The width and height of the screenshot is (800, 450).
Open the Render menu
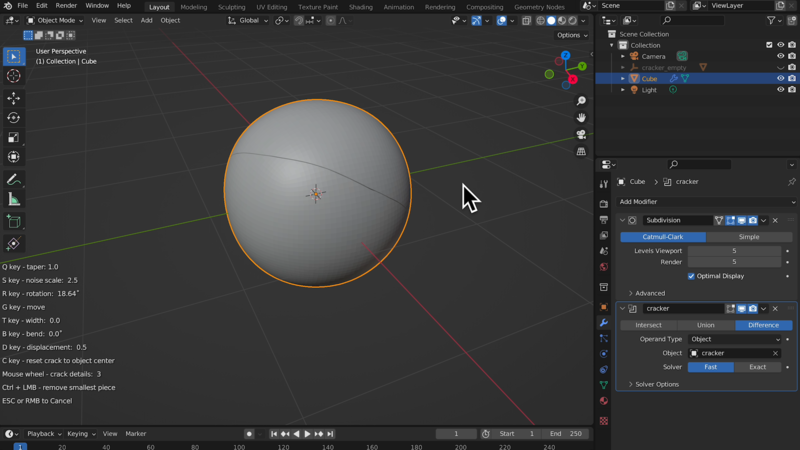(66, 6)
